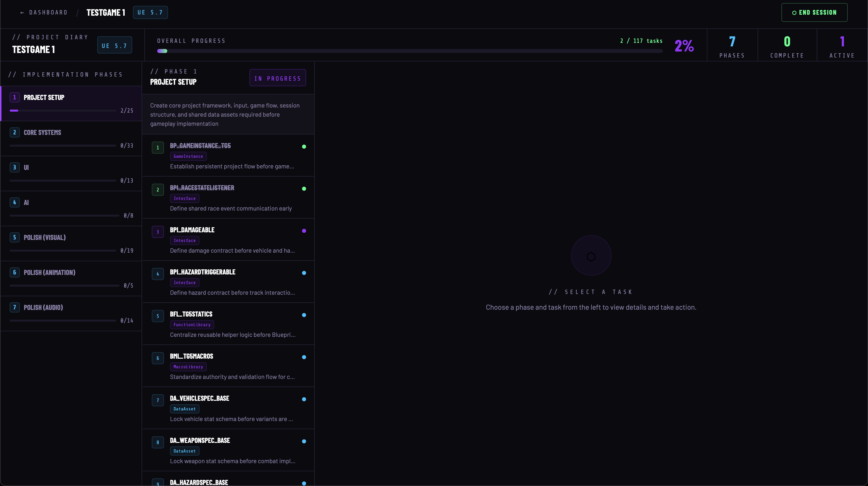This screenshot has height=486, width=868.
Task: Click the UE 5.7 version badge in header
Action: coord(150,12)
